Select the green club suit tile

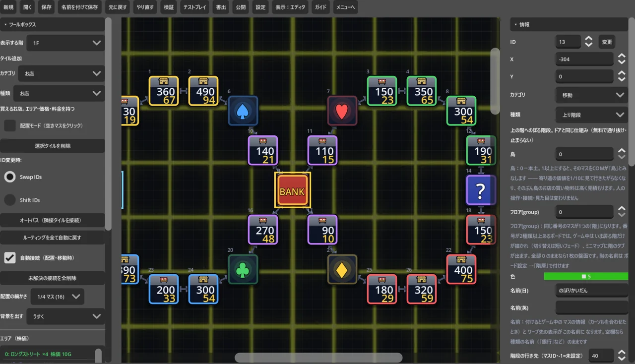tap(243, 269)
